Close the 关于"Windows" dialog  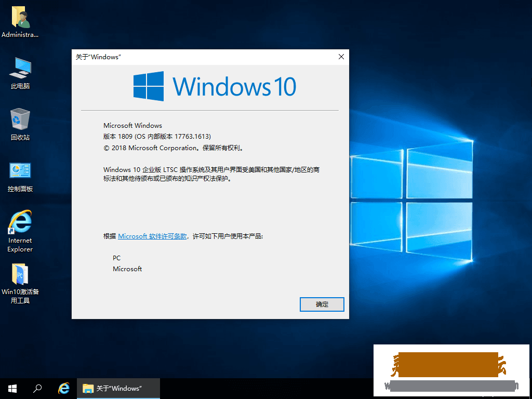341,57
